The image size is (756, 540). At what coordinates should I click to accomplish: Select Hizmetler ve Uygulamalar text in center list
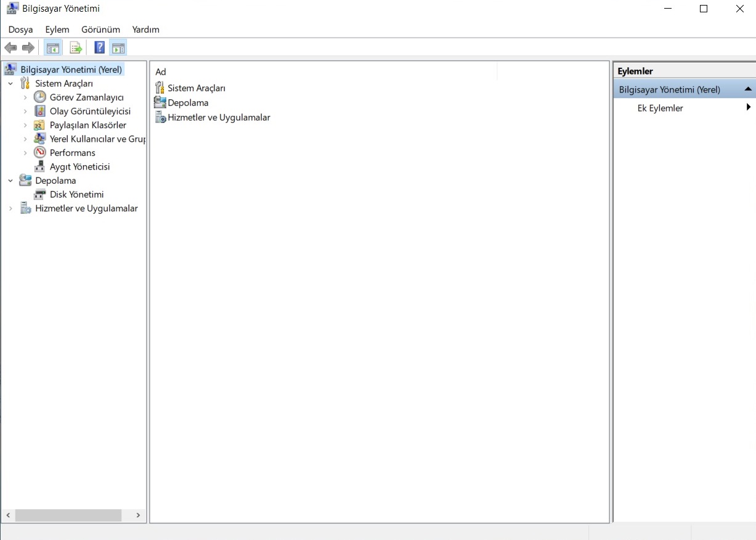click(219, 117)
